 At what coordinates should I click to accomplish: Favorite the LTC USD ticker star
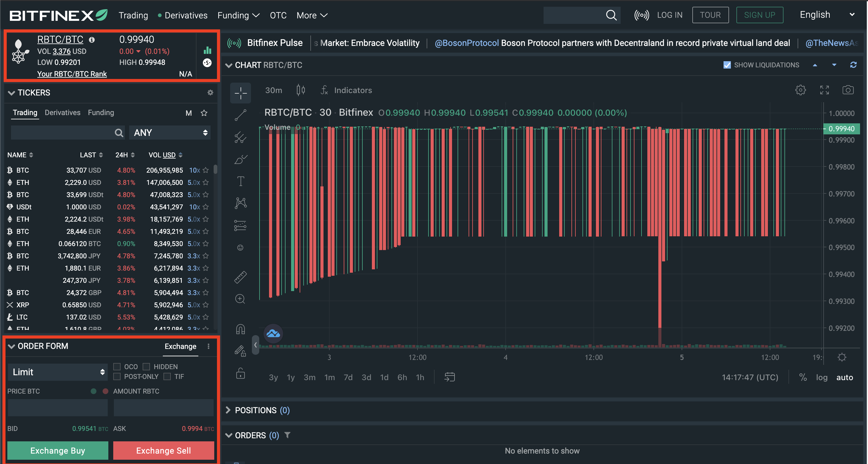pyautogui.click(x=206, y=317)
